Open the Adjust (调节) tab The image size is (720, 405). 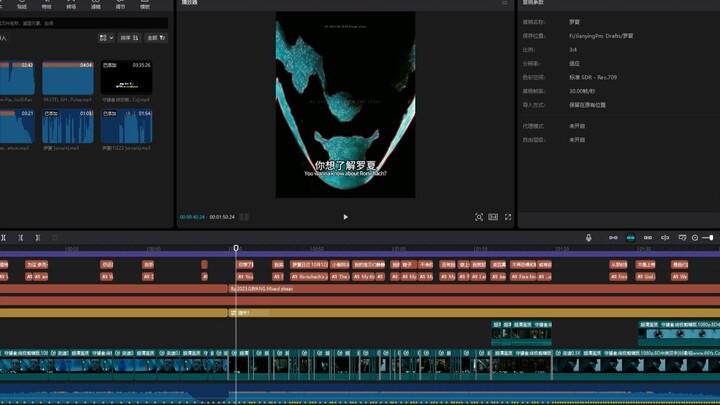click(x=120, y=5)
